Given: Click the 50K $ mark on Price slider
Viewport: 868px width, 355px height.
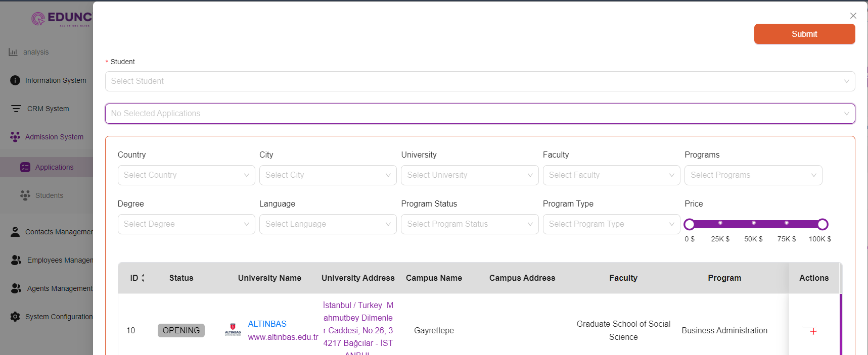Looking at the screenshot, I should [753, 223].
